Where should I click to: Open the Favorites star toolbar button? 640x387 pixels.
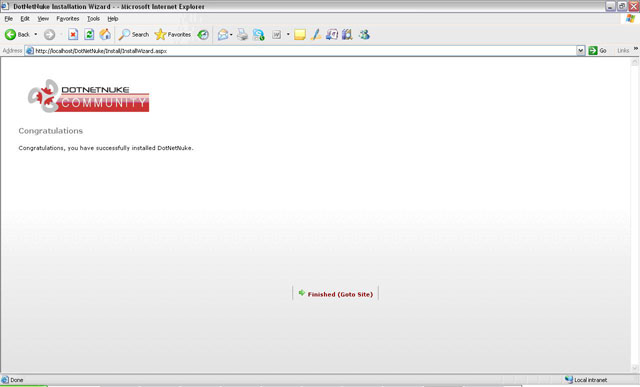[x=173, y=35]
